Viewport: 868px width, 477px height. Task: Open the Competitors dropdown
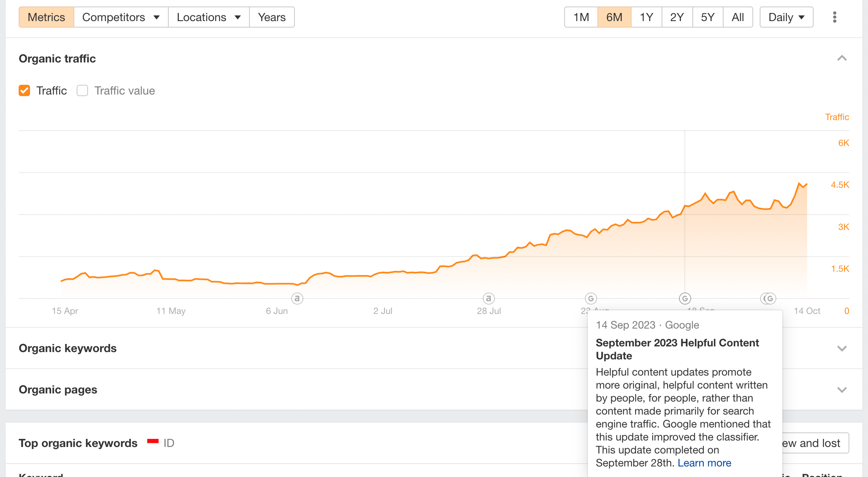point(121,17)
